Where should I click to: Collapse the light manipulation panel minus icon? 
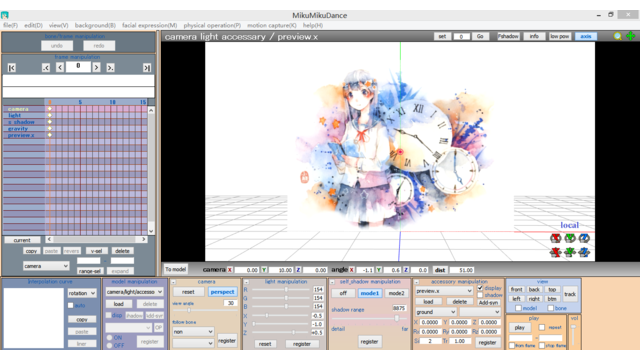(246, 282)
